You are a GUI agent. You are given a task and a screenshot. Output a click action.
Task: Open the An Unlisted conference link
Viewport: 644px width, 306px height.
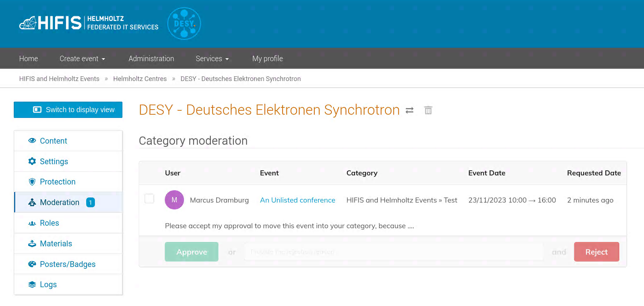298,200
